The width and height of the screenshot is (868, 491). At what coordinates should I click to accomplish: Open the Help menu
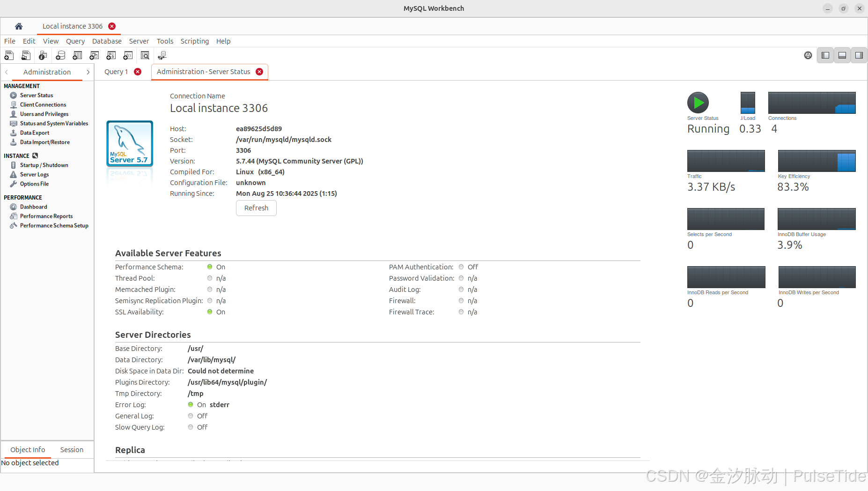(x=223, y=41)
